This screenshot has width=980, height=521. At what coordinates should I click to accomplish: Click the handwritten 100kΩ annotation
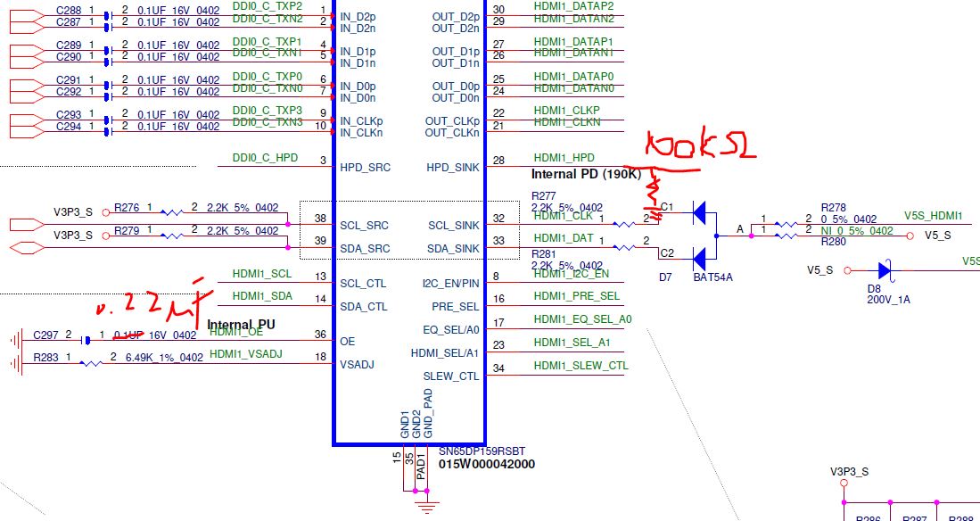click(x=701, y=146)
